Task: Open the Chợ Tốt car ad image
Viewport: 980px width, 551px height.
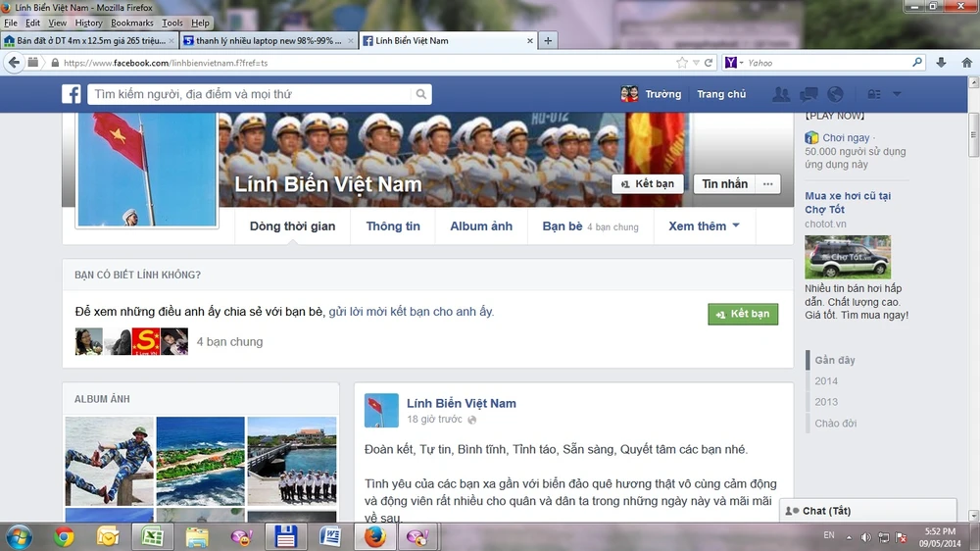Action: [x=848, y=257]
